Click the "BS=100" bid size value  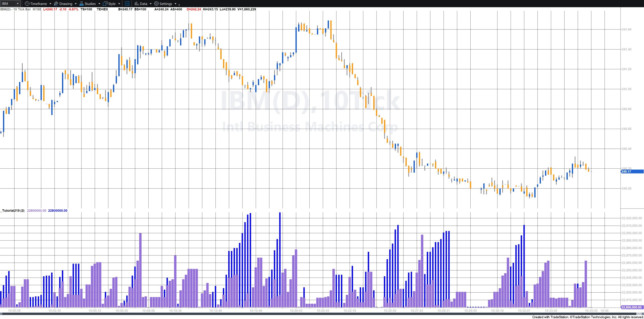point(140,9)
